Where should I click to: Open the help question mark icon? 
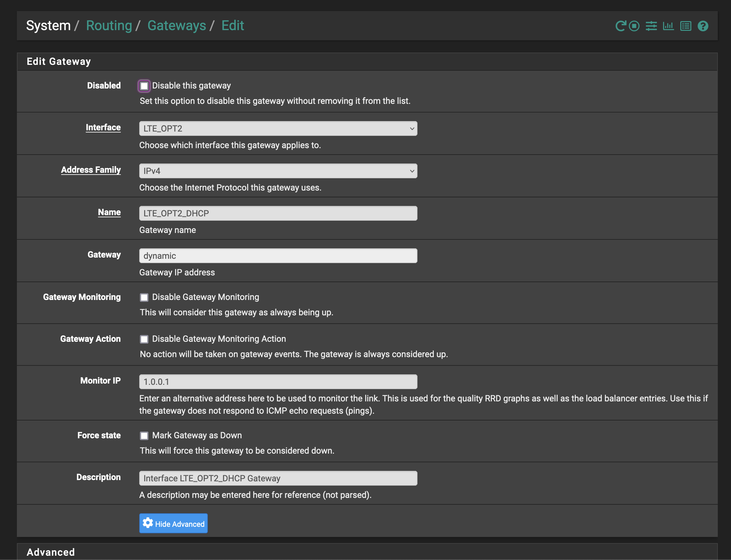pos(703,26)
